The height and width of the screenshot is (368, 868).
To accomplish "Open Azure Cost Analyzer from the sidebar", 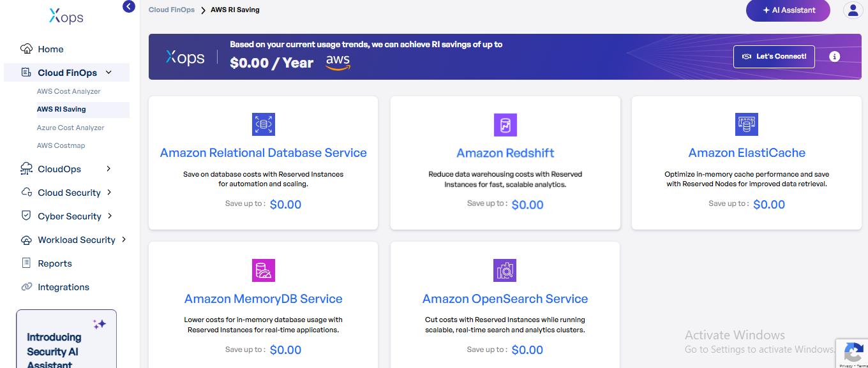I will point(71,127).
